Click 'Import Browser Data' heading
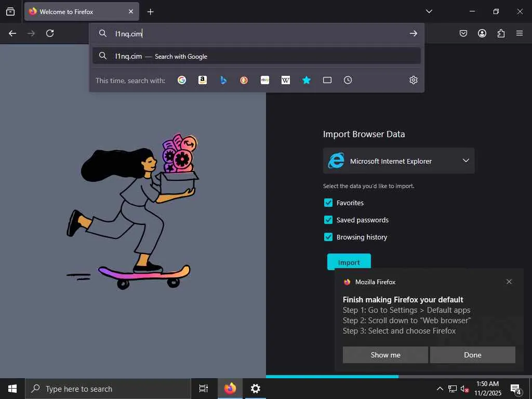Viewport: 532px width, 399px height. [x=364, y=134]
